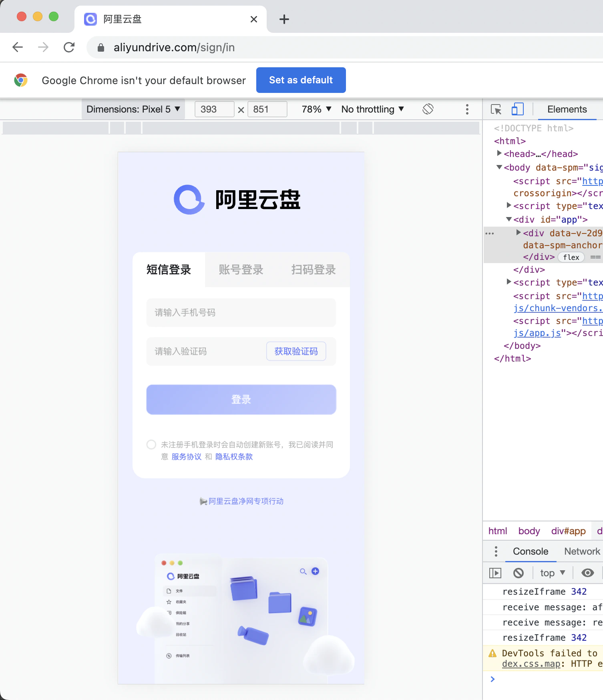Tick the agreement radio circle
This screenshot has width=603, height=700.
coord(151,445)
